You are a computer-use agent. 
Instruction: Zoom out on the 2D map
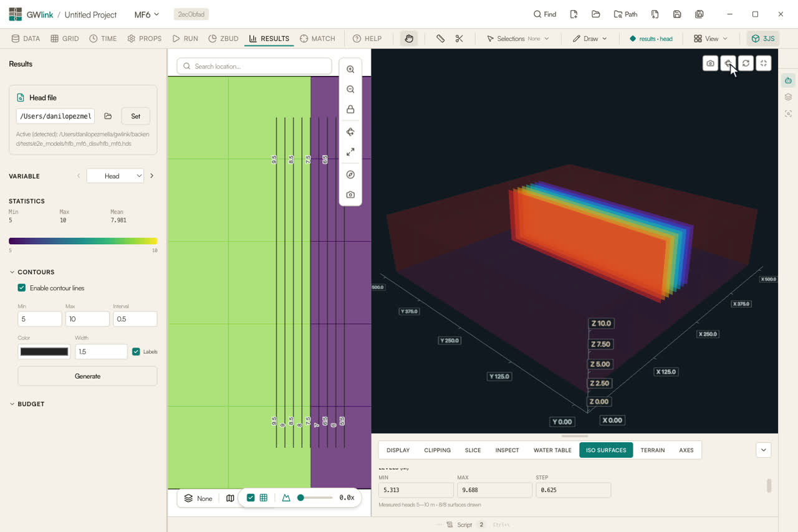pyautogui.click(x=350, y=90)
